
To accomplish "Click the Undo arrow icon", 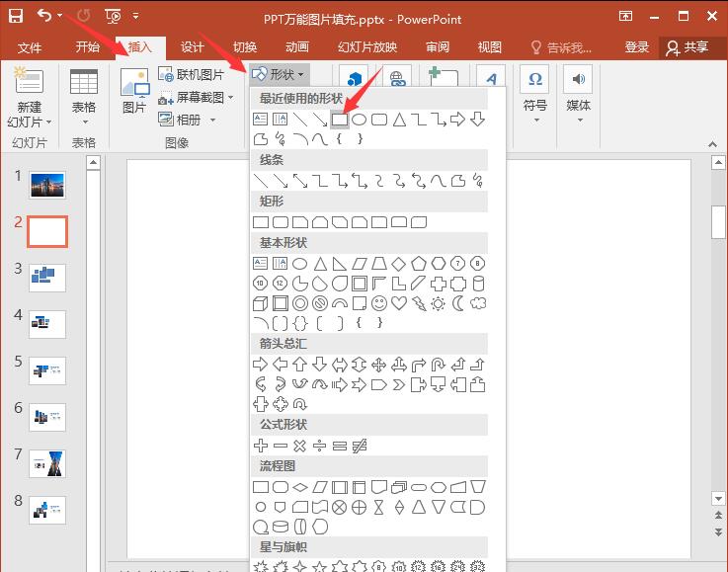I will pos(44,16).
